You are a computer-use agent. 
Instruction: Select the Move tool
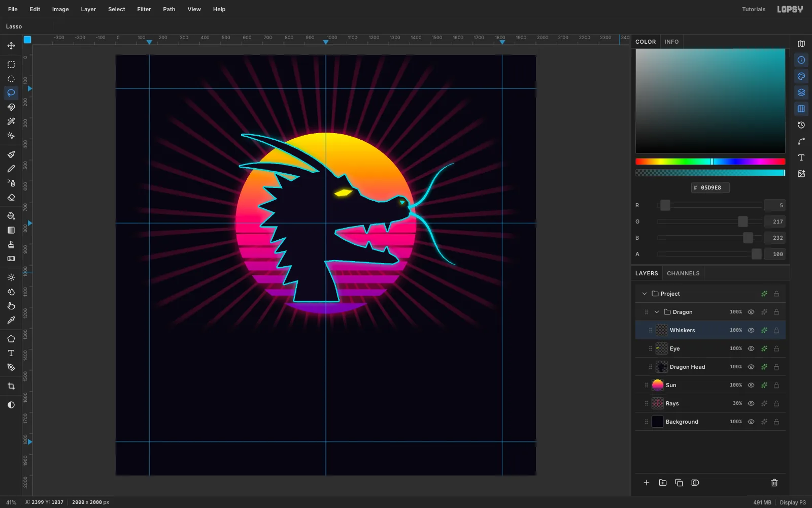coord(11,46)
